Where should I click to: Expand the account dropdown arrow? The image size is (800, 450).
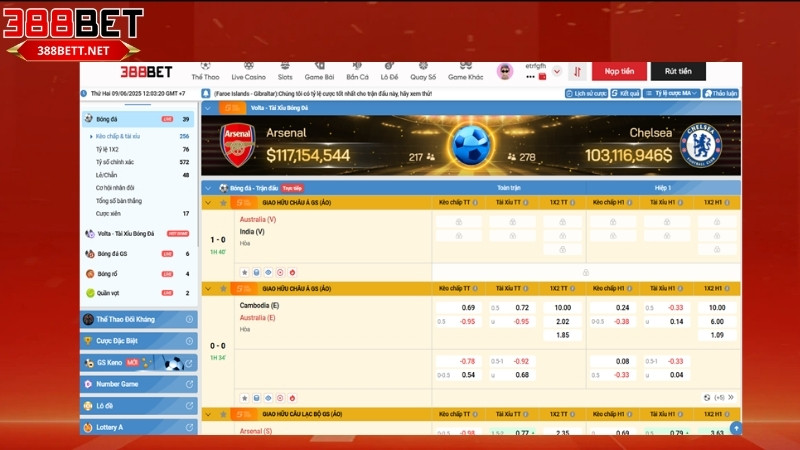click(x=557, y=71)
